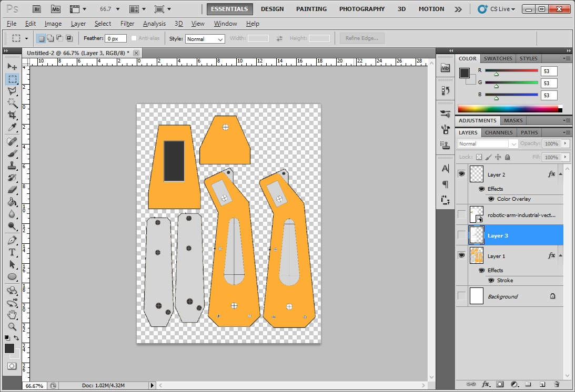Delete layer using trash icon
The image size is (575, 392).
pos(556,384)
